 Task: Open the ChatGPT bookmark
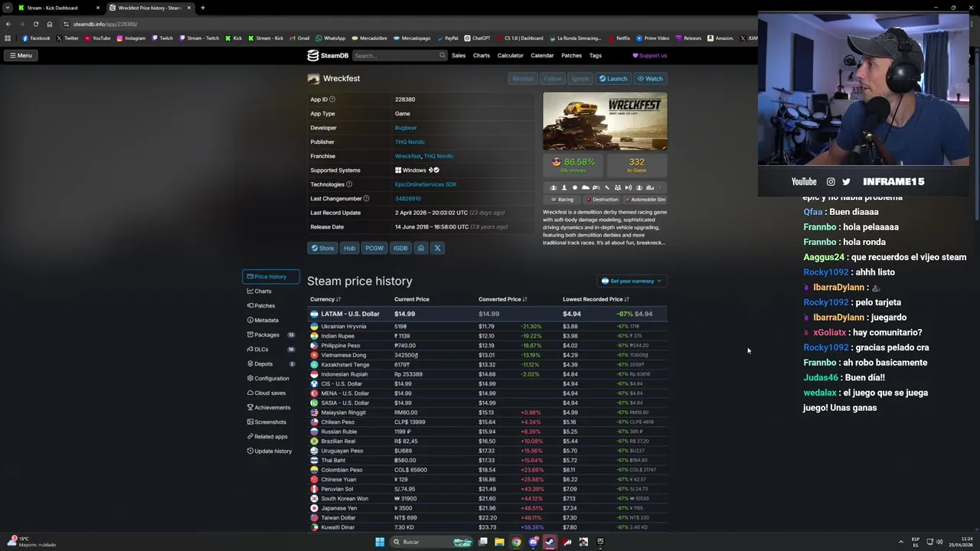point(477,38)
